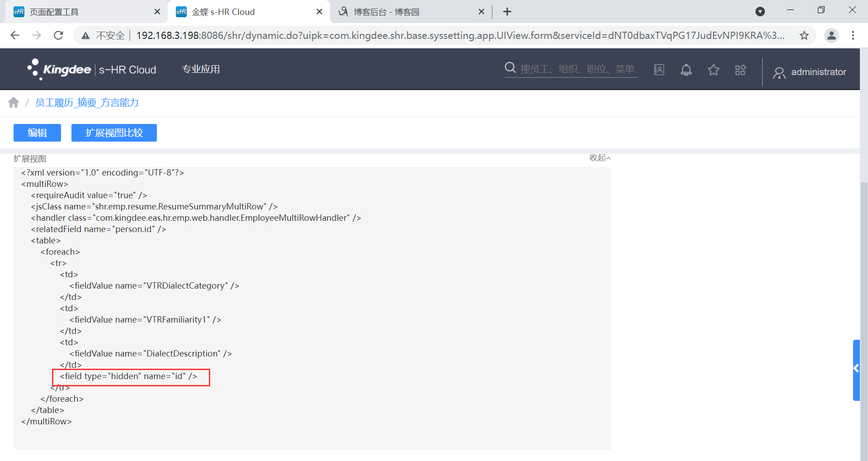Open the tab search dropdown arrow
The width and height of the screenshot is (868, 461).
coord(760,12)
